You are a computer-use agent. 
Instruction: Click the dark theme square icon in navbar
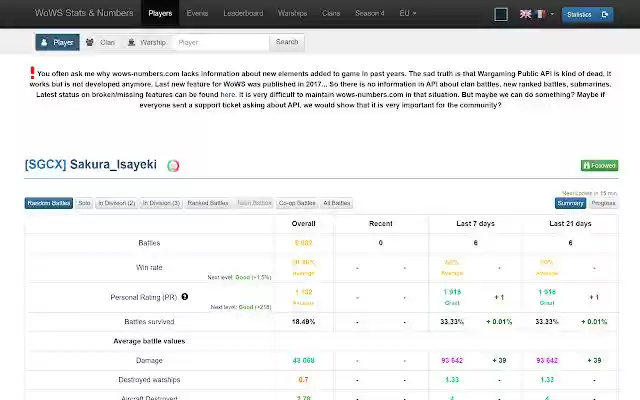[x=501, y=14]
